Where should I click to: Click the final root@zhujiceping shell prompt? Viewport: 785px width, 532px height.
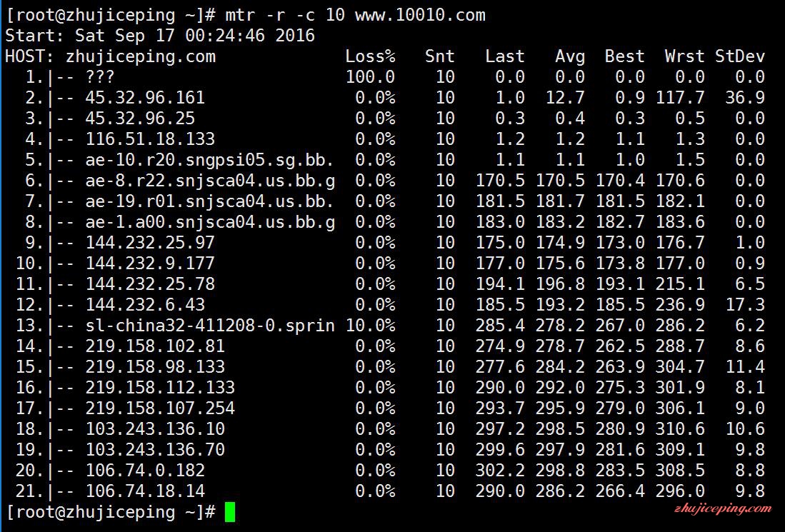point(110,512)
